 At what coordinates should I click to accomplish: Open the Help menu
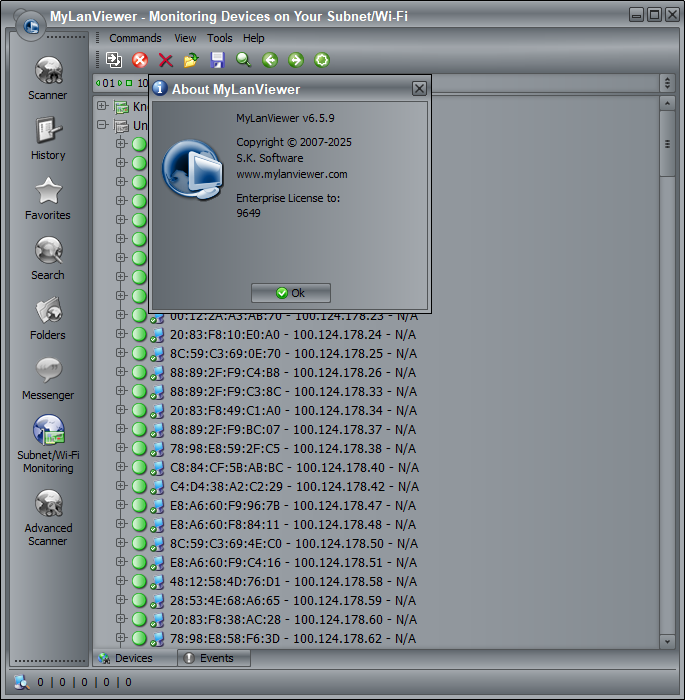click(x=253, y=38)
